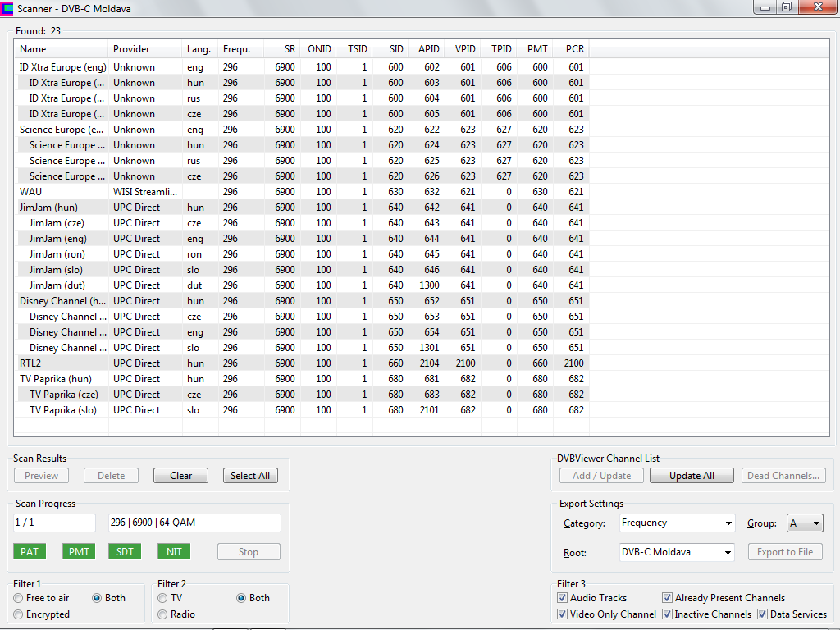This screenshot has height=630, width=840.
Task: Select the JimJam (cze) row
Action: [x=302, y=223]
